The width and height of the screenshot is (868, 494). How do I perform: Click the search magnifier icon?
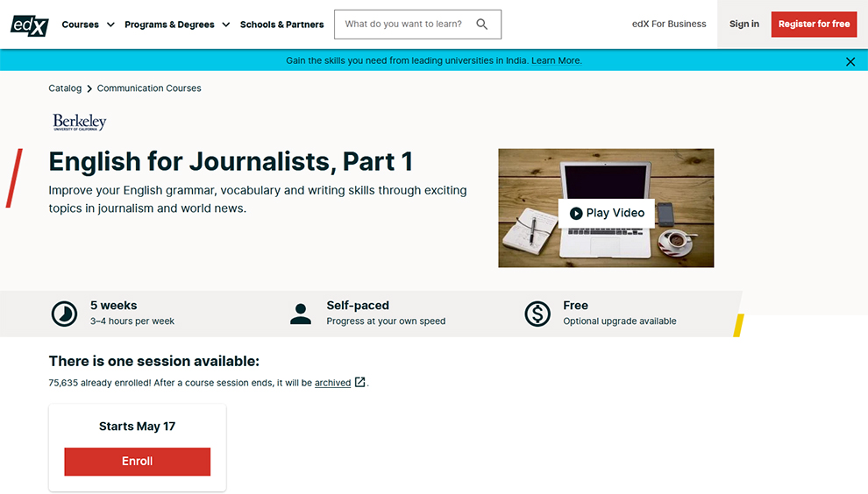point(482,25)
